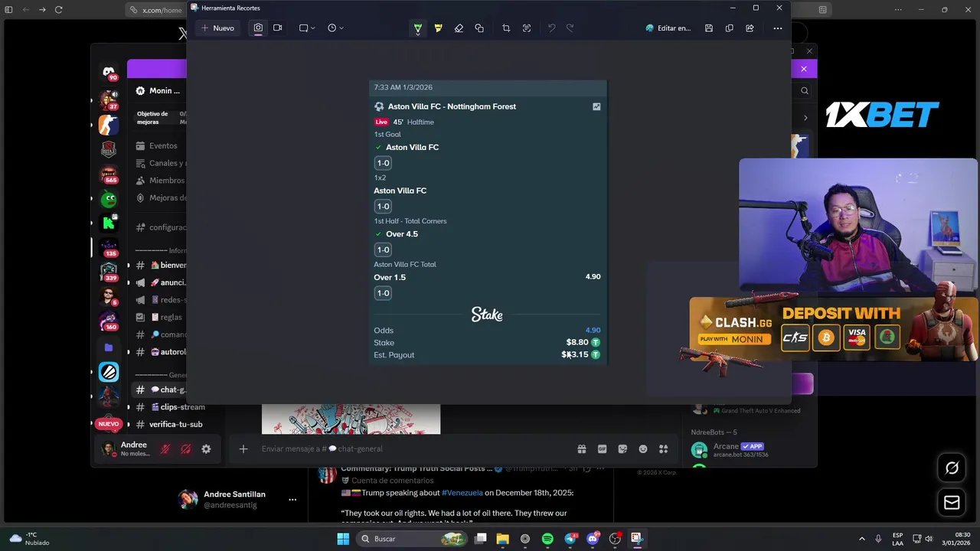
Task: Open Discord user settings gear
Action: coord(206,449)
